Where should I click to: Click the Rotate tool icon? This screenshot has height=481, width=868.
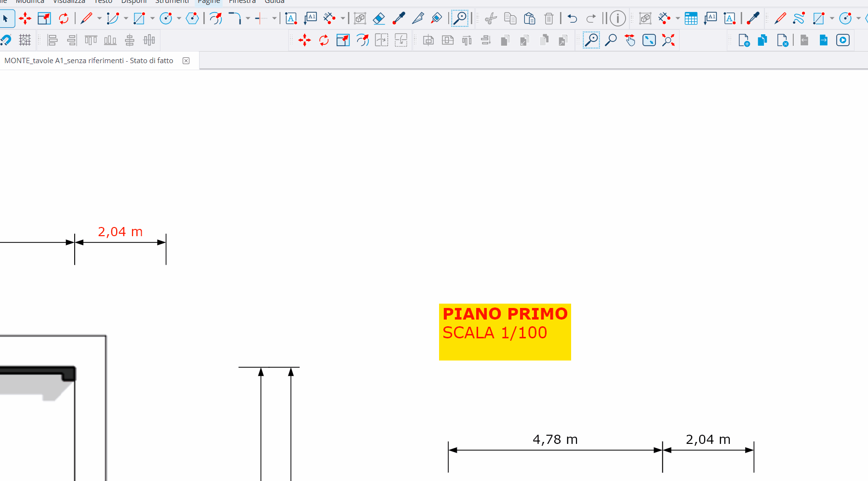click(64, 19)
